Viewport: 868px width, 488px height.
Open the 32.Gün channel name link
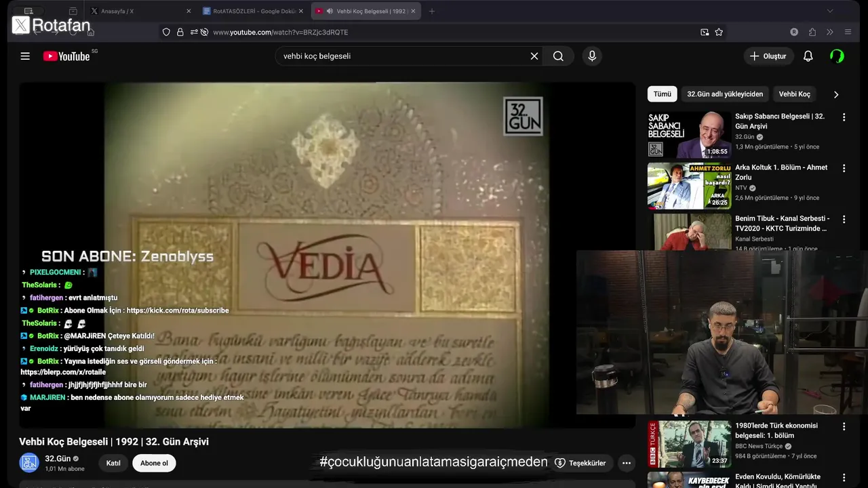58,459
